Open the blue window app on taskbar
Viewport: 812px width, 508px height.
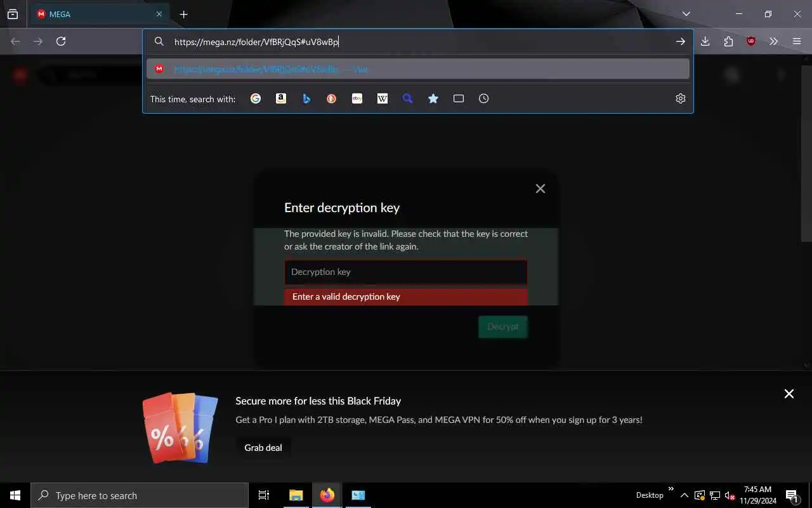(x=358, y=495)
